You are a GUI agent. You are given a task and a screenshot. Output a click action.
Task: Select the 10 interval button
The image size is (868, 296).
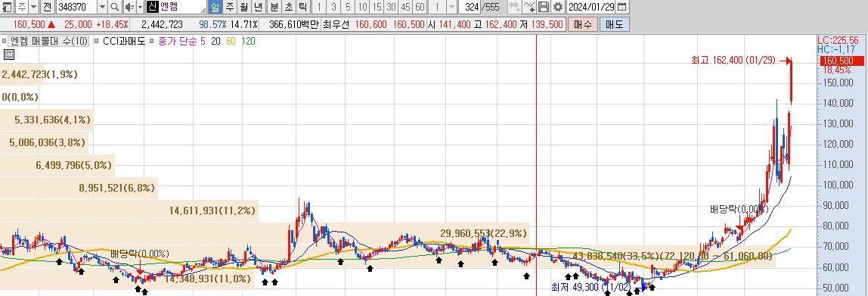pyautogui.click(x=362, y=7)
